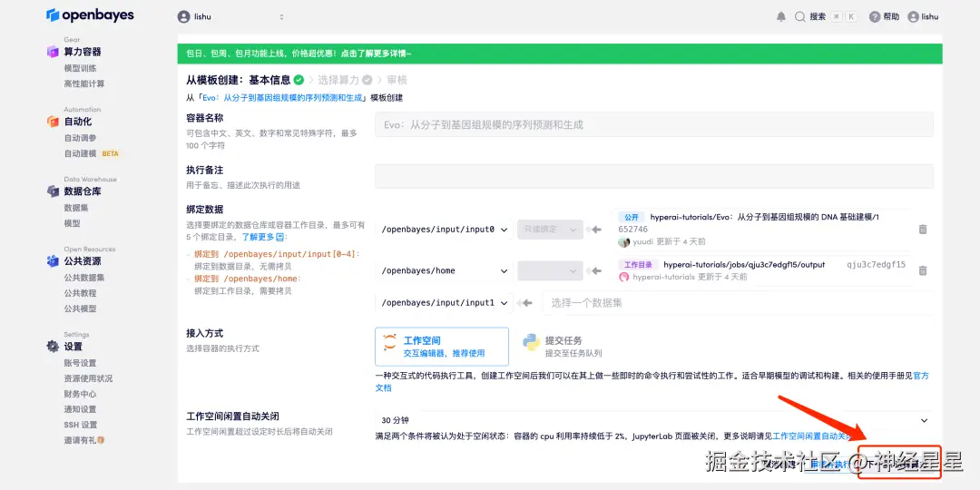The image size is (980, 490).
Task: Open the 帮助 help icon
Action: pyautogui.click(x=875, y=17)
